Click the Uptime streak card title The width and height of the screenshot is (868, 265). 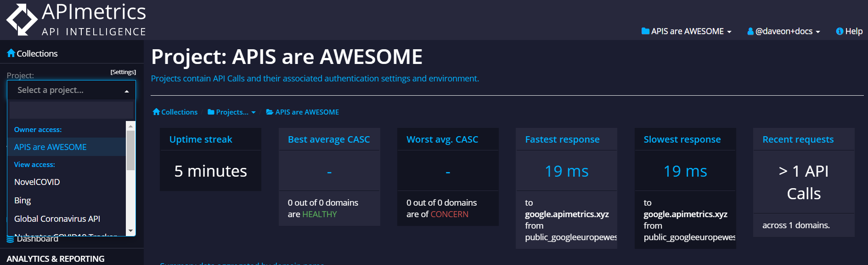201,139
